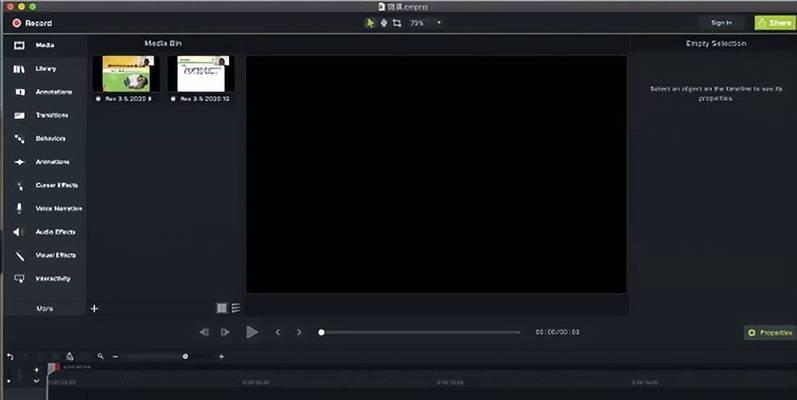Image resolution: width=797 pixels, height=400 pixels.
Task: Click the timeline split tool icon
Action: 70,357
